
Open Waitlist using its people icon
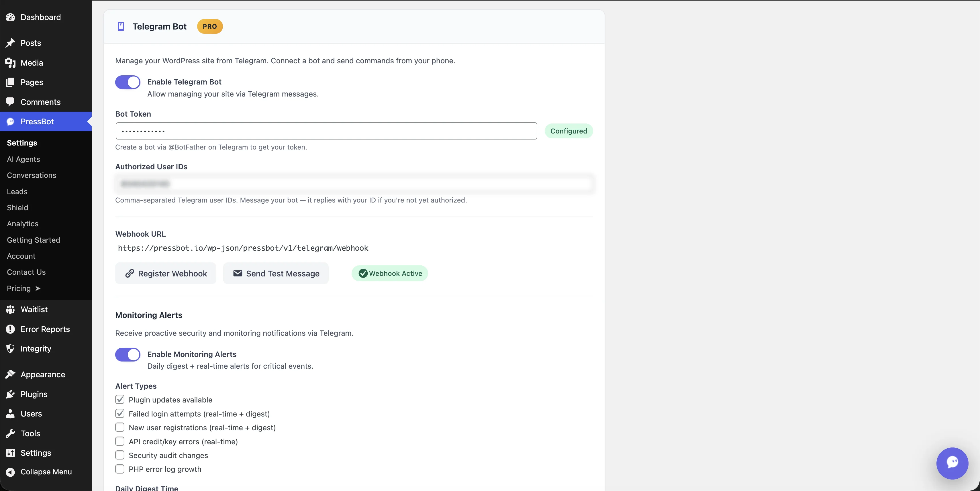(10, 309)
